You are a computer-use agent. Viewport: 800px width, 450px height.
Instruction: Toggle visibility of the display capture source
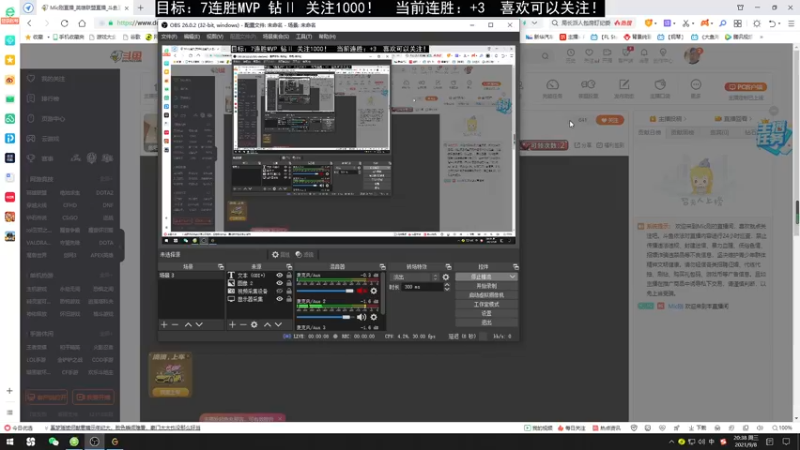tap(279, 299)
